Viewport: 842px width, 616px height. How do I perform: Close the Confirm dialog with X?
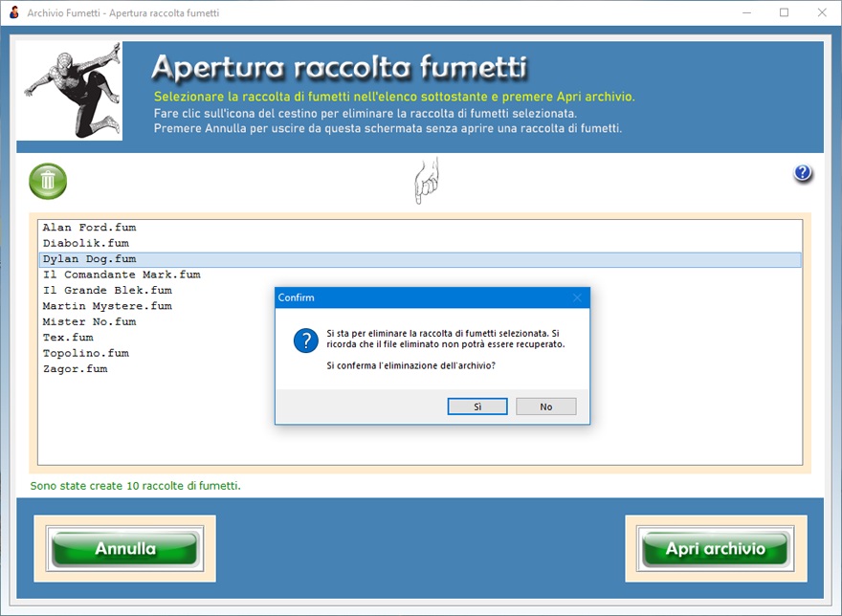(x=577, y=297)
